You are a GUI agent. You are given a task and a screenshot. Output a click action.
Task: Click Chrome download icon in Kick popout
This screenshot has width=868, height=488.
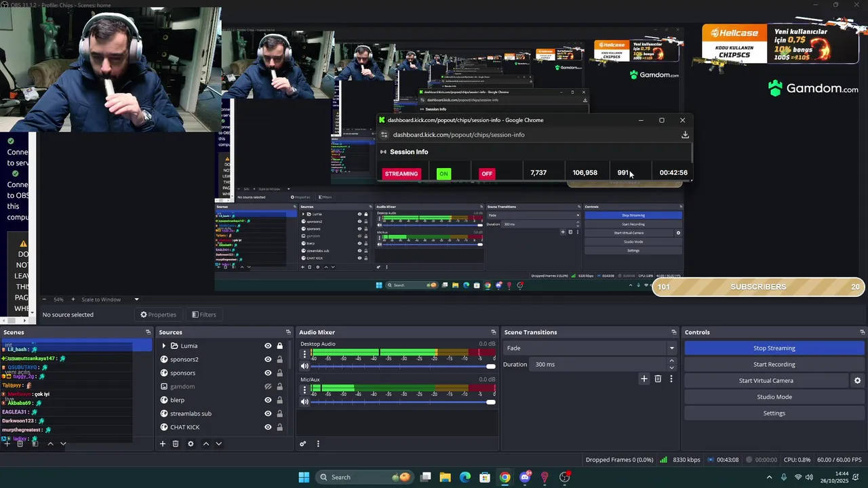685,135
